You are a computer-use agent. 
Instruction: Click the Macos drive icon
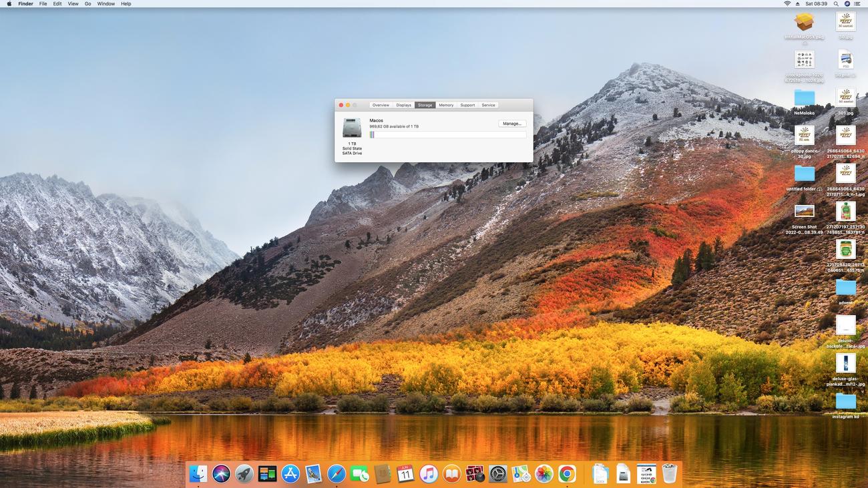(352, 128)
